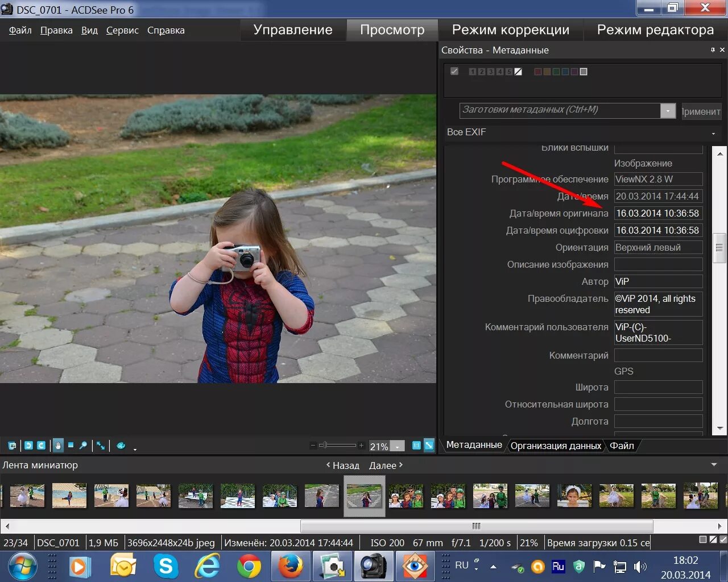Open the Windows Start menu

(x=23, y=566)
